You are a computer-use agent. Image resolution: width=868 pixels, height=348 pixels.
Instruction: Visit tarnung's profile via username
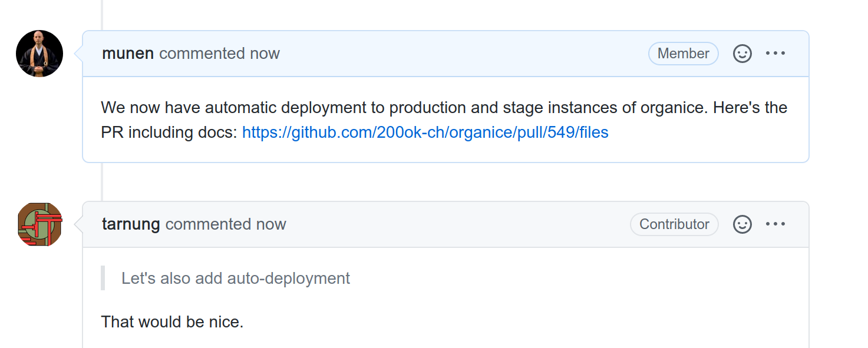pyautogui.click(x=131, y=224)
